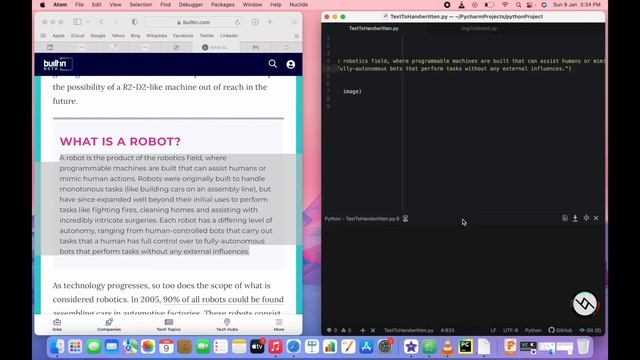The width and height of the screenshot is (640, 360).
Task: Open the Apple TV app in Dock
Action: [x=257, y=347]
